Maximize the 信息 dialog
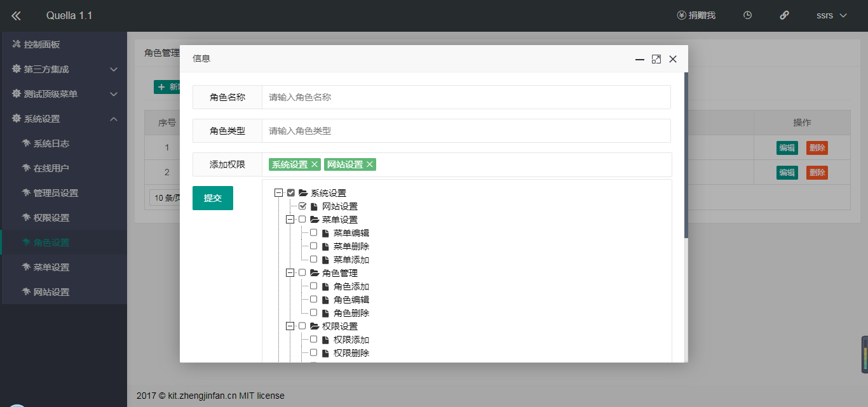The image size is (868, 407). (656, 59)
